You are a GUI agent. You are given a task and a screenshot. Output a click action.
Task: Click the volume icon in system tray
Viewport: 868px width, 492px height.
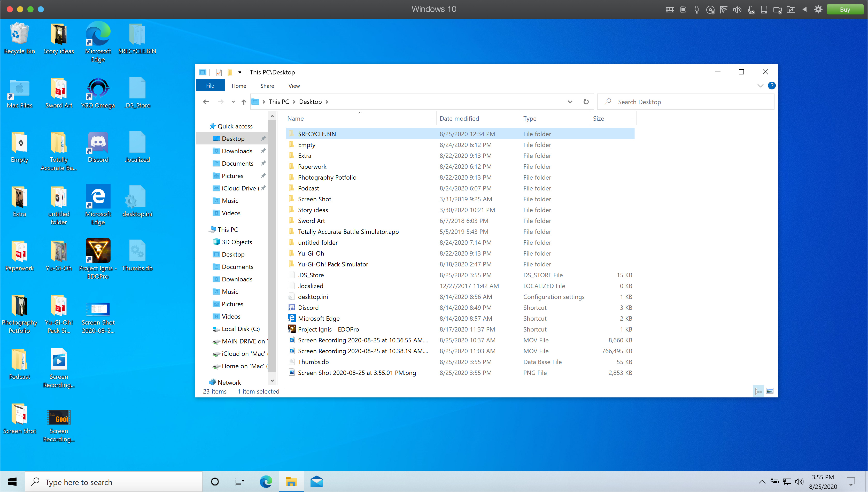coord(799,481)
